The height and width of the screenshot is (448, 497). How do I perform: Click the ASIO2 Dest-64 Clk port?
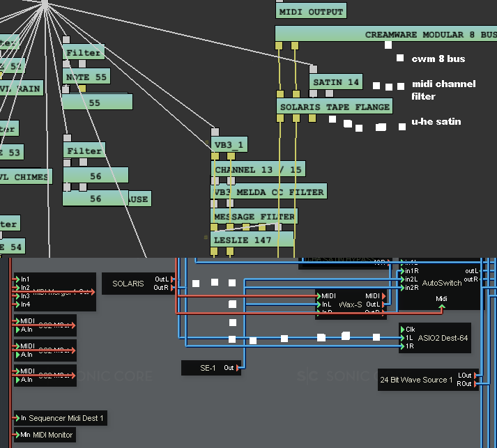pyautogui.click(x=402, y=329)
